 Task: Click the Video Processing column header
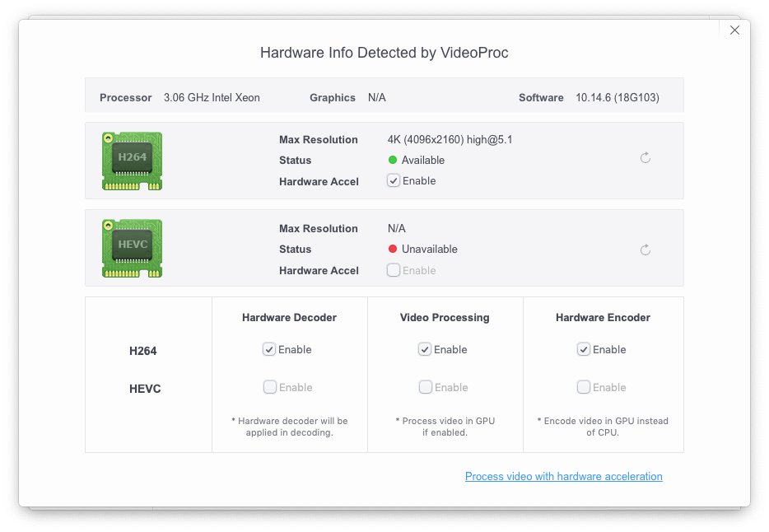click(x=445, y=317)
